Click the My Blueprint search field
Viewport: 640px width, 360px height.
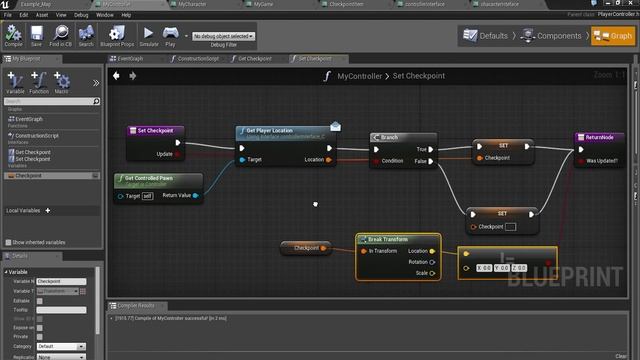click(x=49, y=101)
